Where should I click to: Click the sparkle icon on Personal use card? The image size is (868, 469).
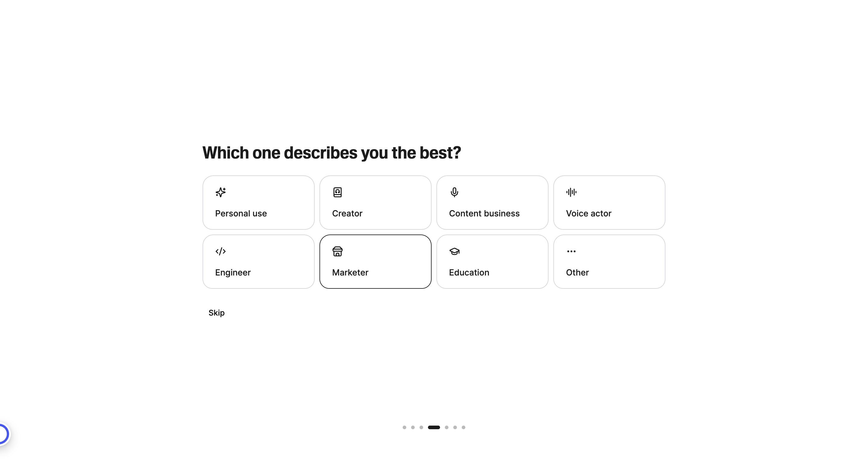[x=220, y=192]
